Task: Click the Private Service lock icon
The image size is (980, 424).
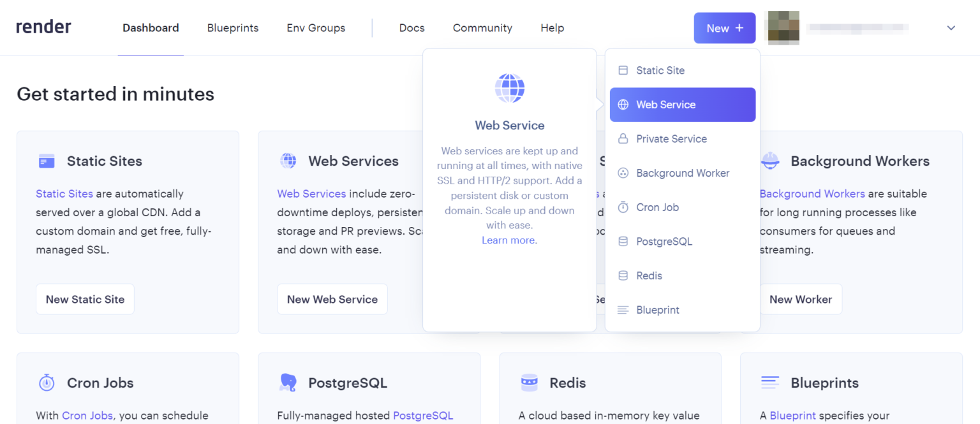Action: [x=623, y=138]
